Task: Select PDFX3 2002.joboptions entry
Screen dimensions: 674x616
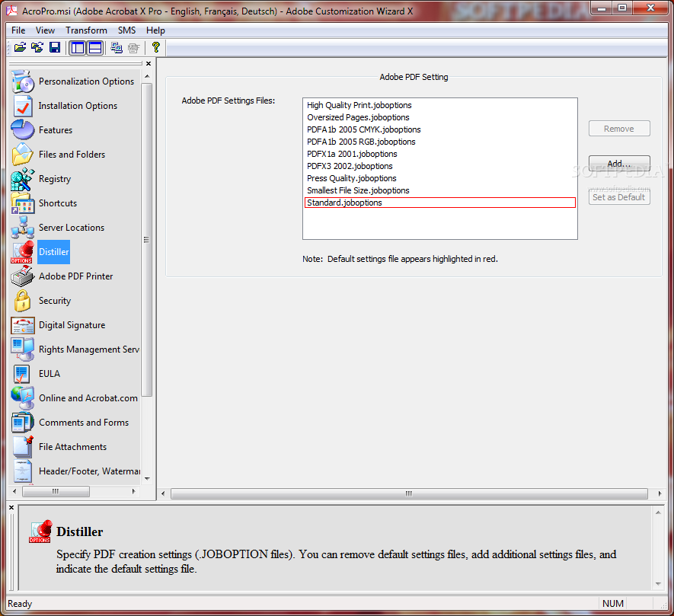Action: pos(439,166)
